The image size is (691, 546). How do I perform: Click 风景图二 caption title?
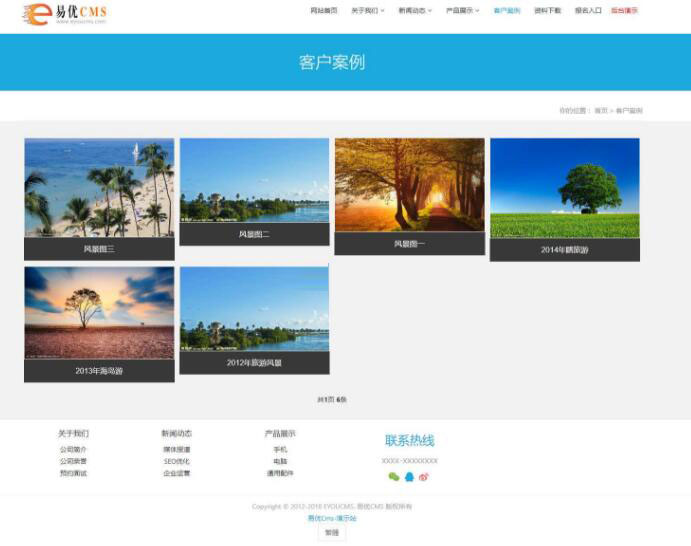(254, 234)
